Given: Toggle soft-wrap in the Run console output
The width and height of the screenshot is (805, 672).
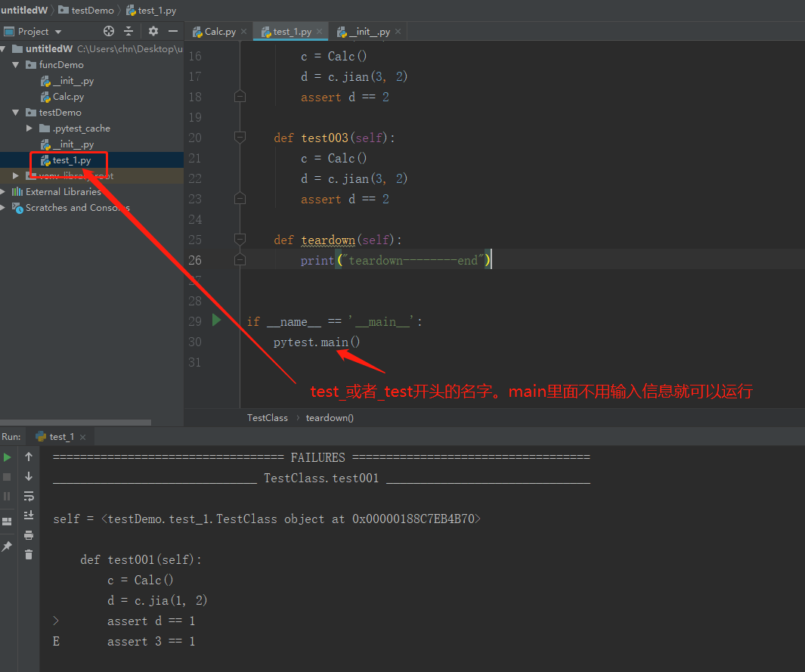Looking at the screenshot, I should pyautogui.click(x=28, y=497).
